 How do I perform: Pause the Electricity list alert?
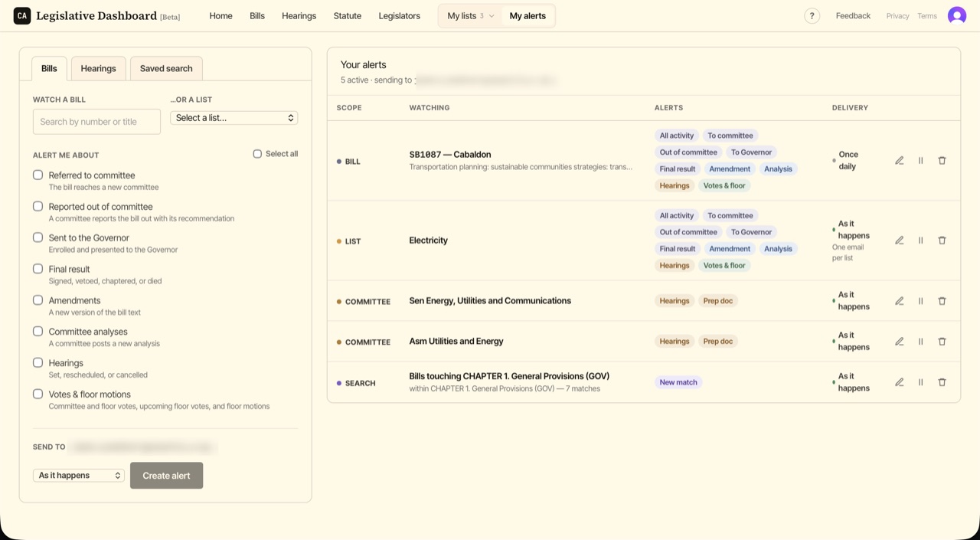pyautogui.click(x=921, y=241)
